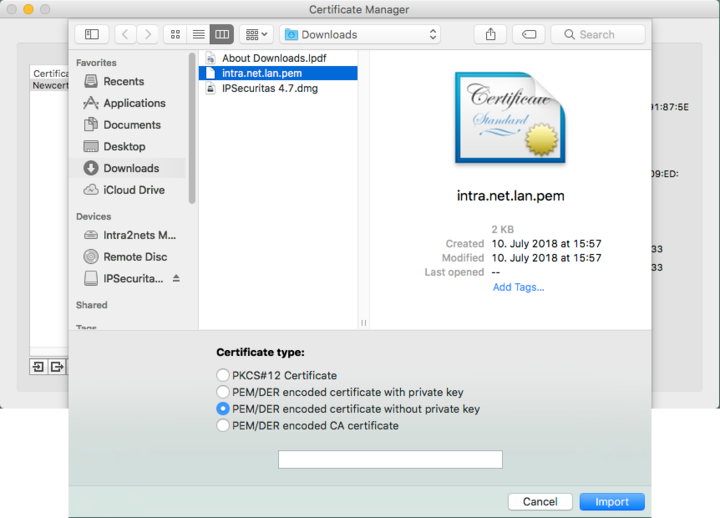Select Downloads in the sidebar
720x518 pixels.
pos(128,168)
